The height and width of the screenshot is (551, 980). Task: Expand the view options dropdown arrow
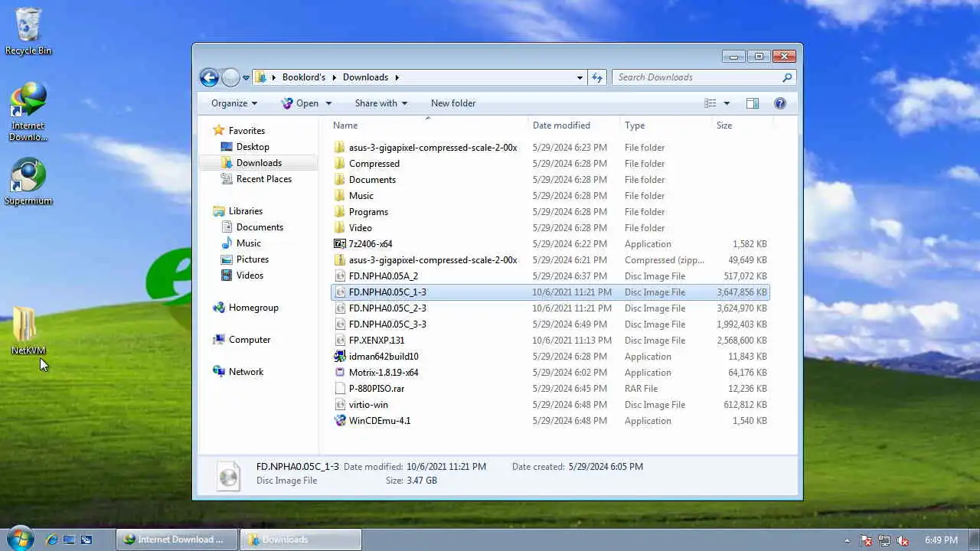[727, 103]
